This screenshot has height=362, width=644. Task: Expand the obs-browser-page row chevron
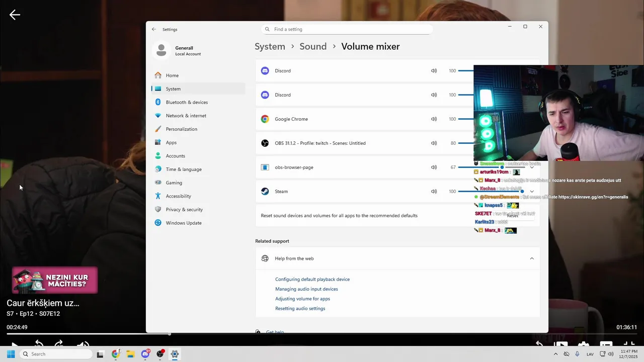point(532,167)
